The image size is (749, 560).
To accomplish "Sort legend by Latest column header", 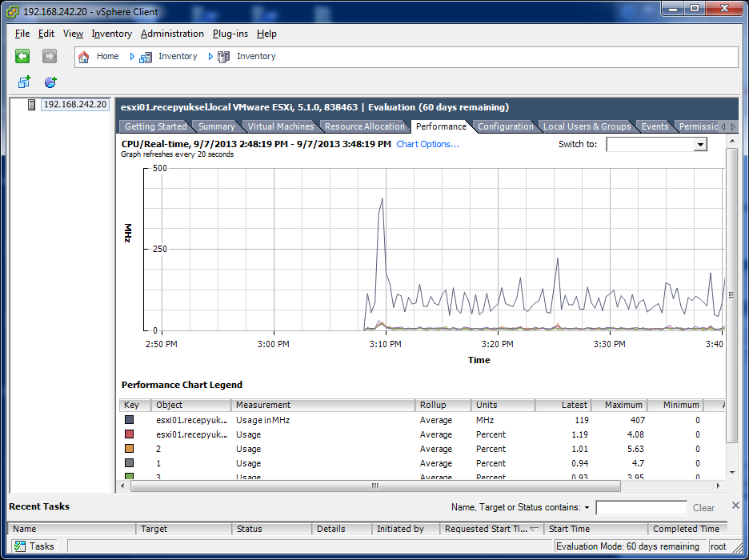I will (x=563, y=405).
